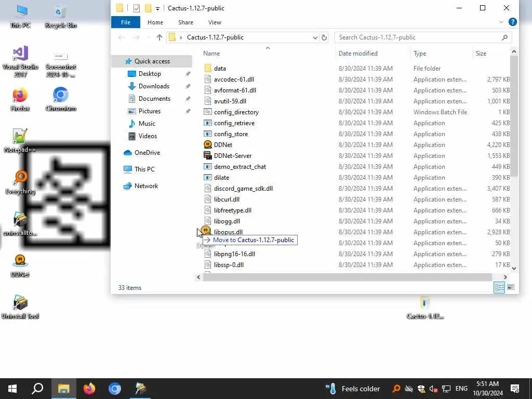Image resolution: width=532 pixels, height=399 pixels.
Task: Expand the ribbon with chevron arrow
Action: (x=501, y=22)
